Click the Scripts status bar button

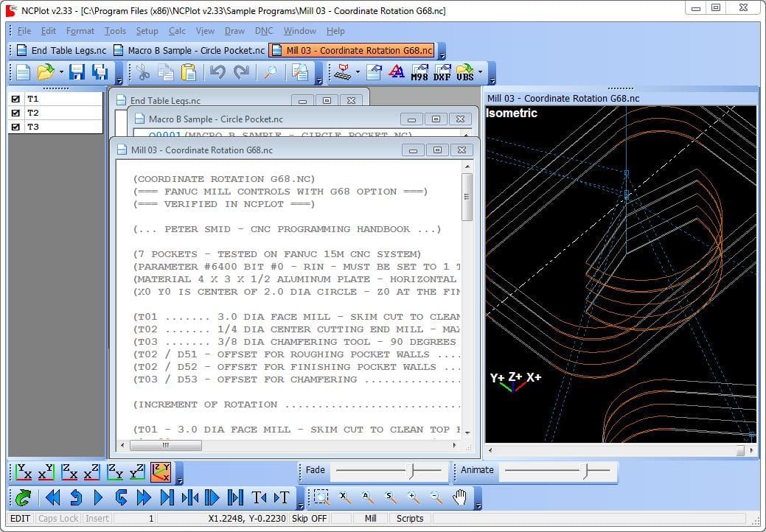coord(410,519)
